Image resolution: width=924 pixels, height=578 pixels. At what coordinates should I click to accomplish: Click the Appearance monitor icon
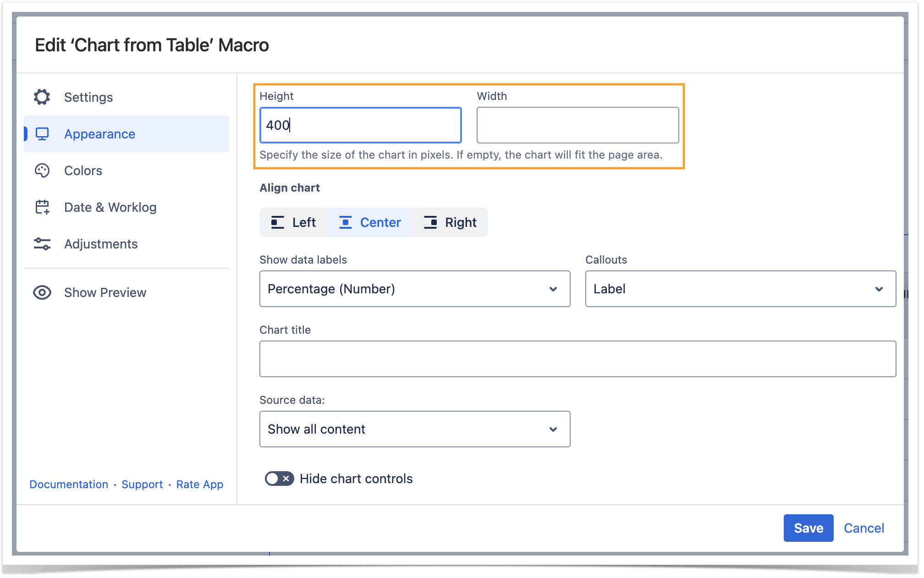(x=42, y=134)
